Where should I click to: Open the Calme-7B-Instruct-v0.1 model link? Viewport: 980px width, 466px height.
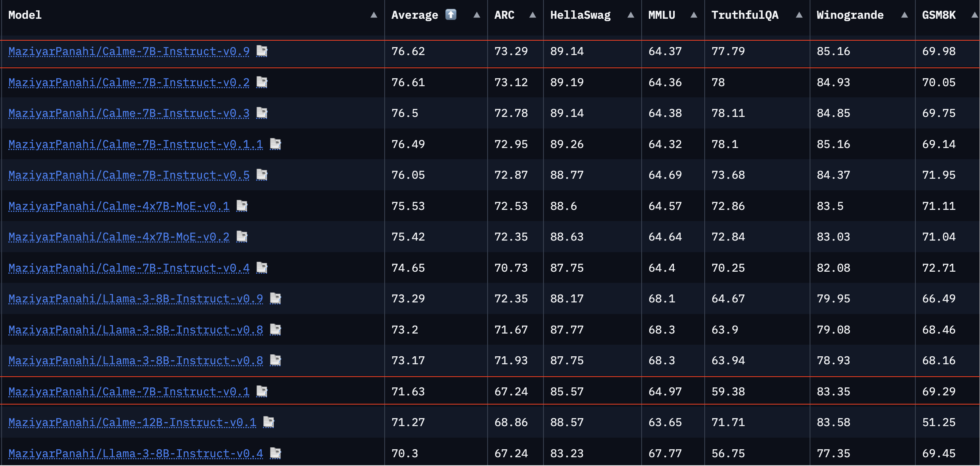pyautogui.click(x=129, y=392)
